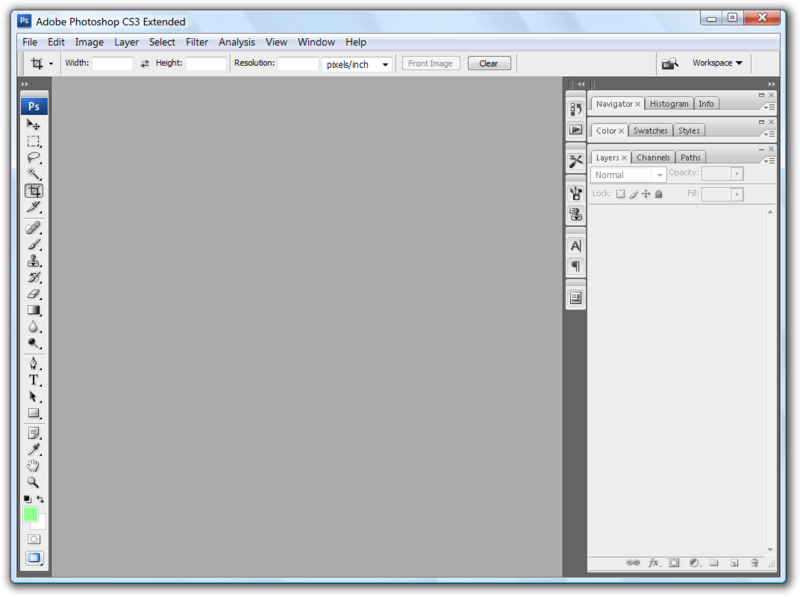This screenshot has width=800, height=597.
Task: Open the Character panel icon
Action: tap(576, 246)
